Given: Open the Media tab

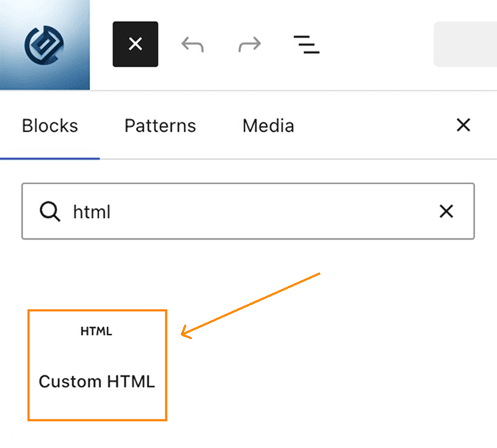Looking at the screenshot, I should tap(268, 126).
